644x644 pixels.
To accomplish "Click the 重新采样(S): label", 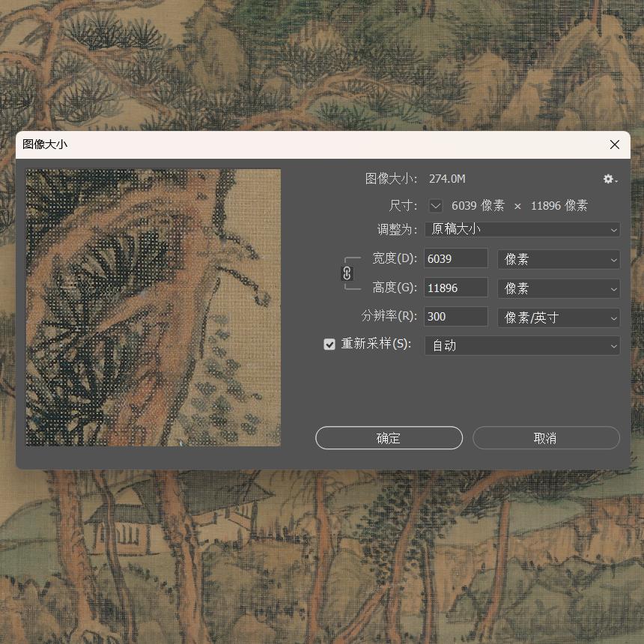I will pyautogui.click(x=376, y=344).
